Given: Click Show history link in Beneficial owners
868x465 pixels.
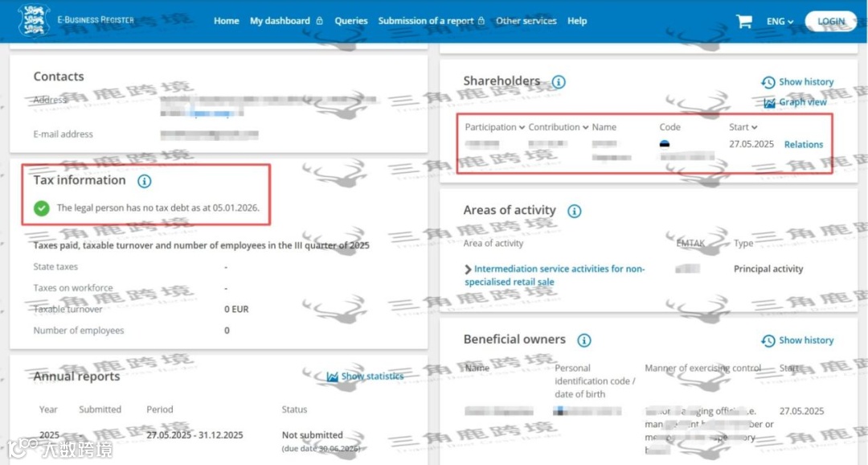Looking at the screenshot, I should click(806, 340).
